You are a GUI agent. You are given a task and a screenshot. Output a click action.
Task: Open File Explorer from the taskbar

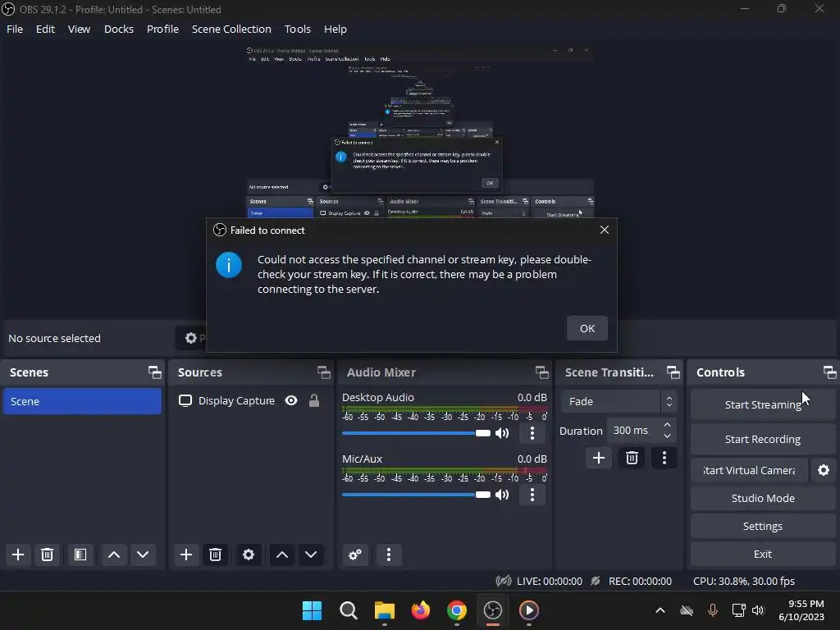384,610
